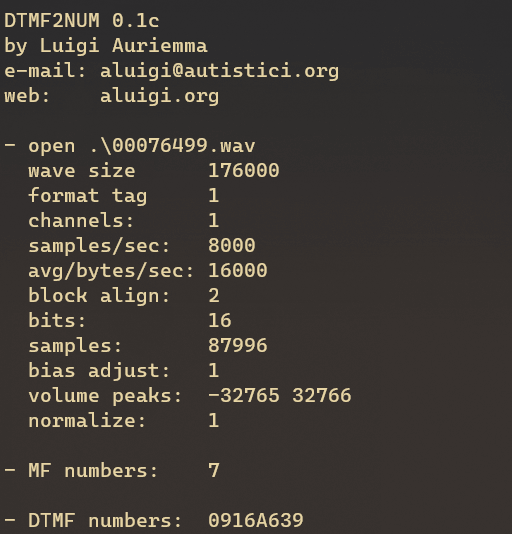
Task: Click the avg/bytes/sec value 16000
Action: pyautogui.click(x=238, y=270)
